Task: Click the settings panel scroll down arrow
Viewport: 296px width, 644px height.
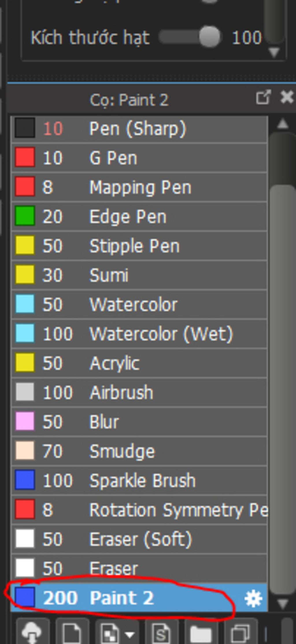Action: point(274,52)
